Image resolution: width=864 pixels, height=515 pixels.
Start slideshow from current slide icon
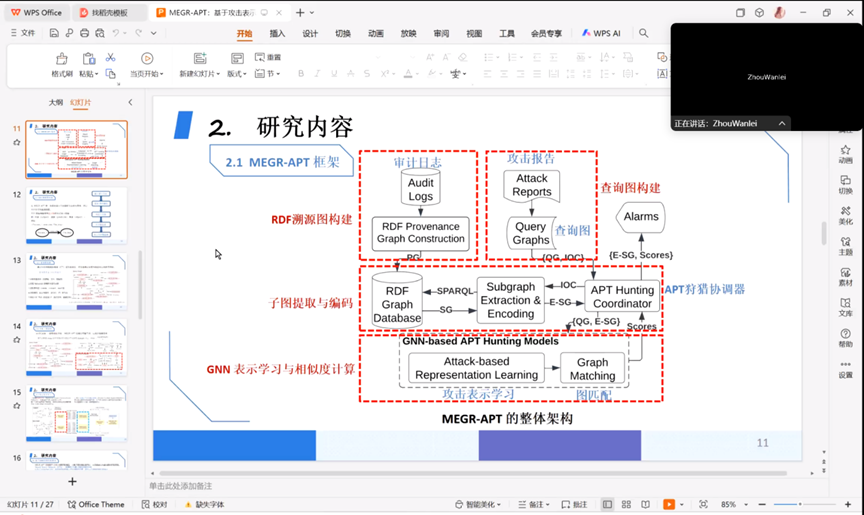(x=147, y=60)
